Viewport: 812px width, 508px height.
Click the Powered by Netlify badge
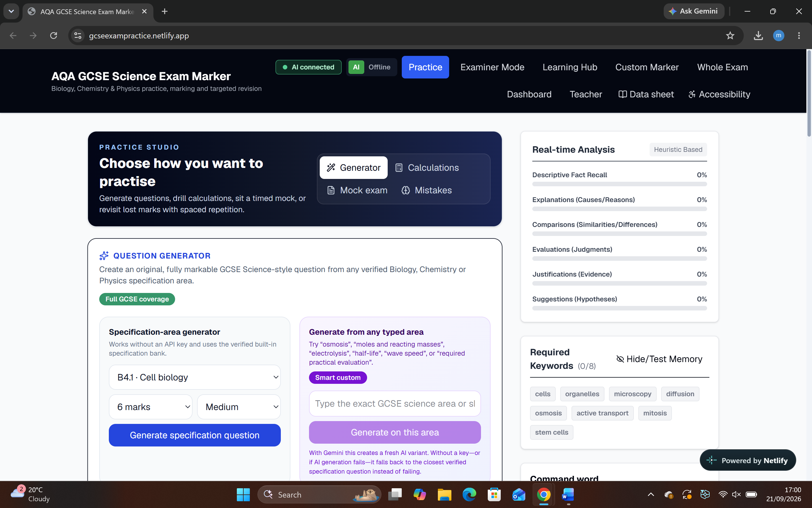[748, 460]
